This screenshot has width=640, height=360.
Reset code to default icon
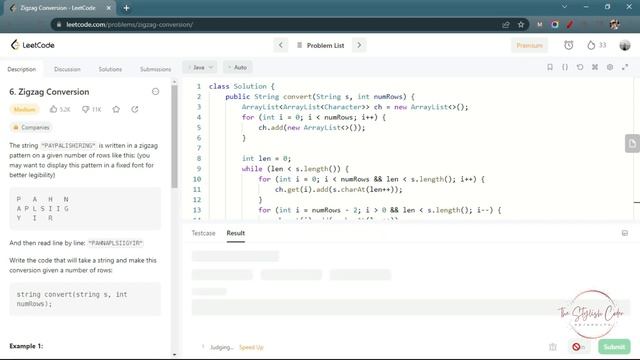tap(580, 67)
